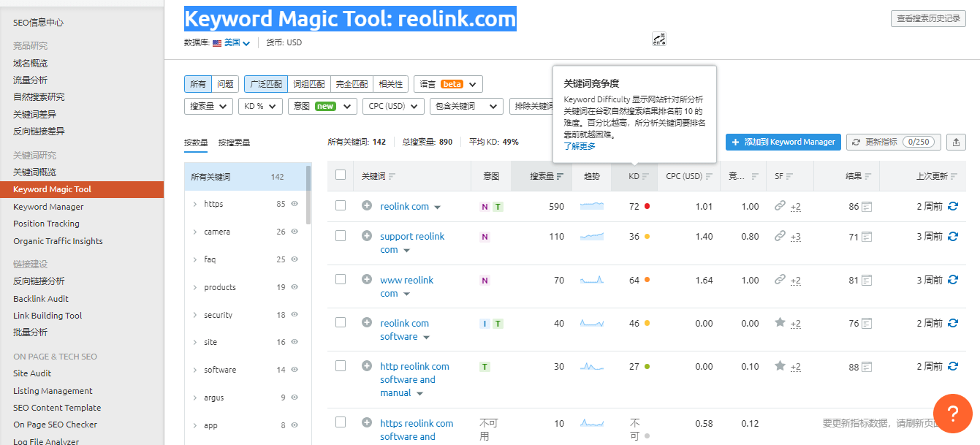Select the 相关性 tab
This screenshot has width=980, height=445.
click(391, 84)
